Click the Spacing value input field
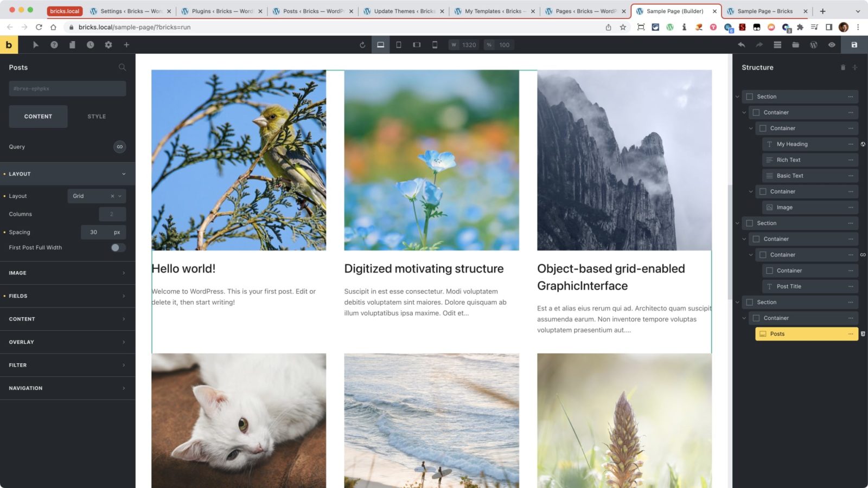Screen dimensions: 868x488 92,232
